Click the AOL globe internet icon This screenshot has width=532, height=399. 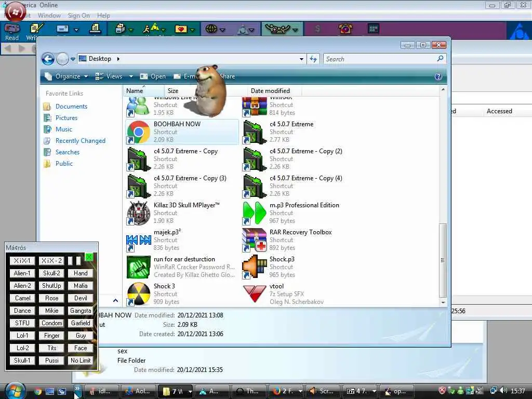pyautogui.click(x=211, y=29)
